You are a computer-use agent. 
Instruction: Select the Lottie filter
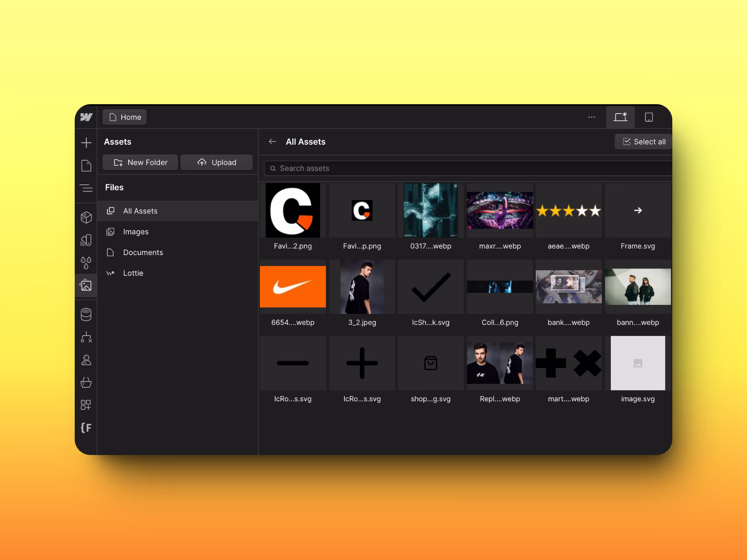coord(178,273)
